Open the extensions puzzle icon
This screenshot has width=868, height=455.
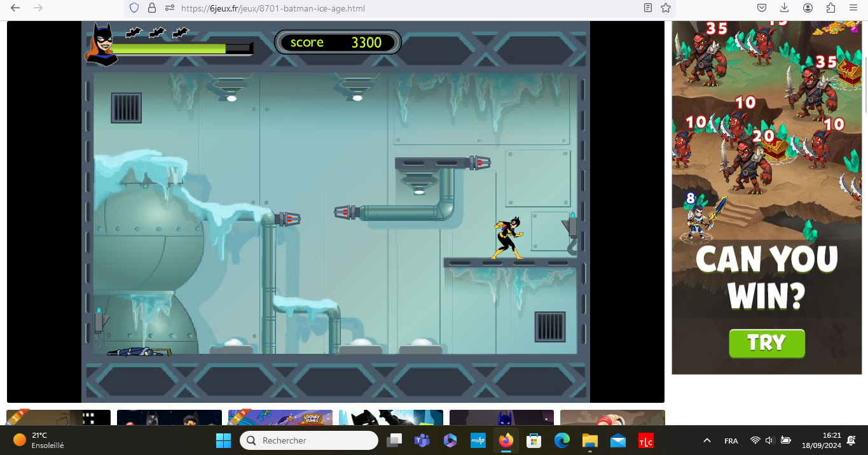[830, 8]
